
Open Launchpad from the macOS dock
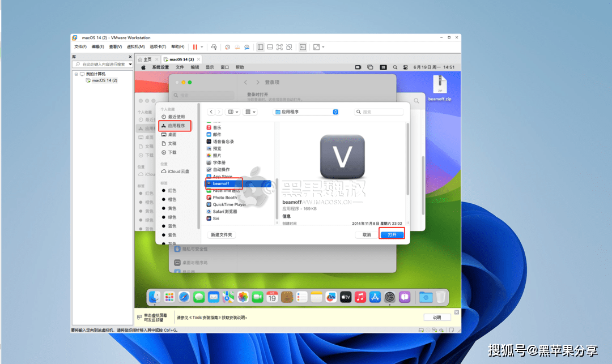(169, 297)
